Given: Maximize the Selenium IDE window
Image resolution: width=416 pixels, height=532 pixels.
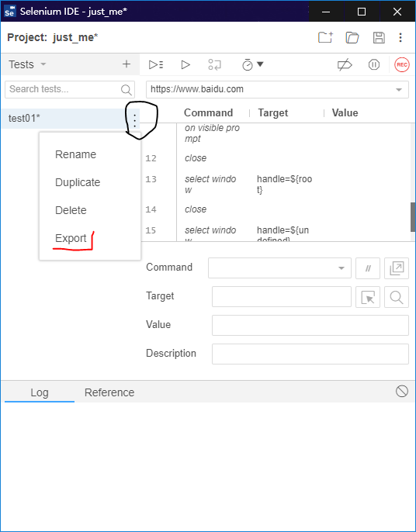Looking at the screenshot, I should (x=362, y=12).
